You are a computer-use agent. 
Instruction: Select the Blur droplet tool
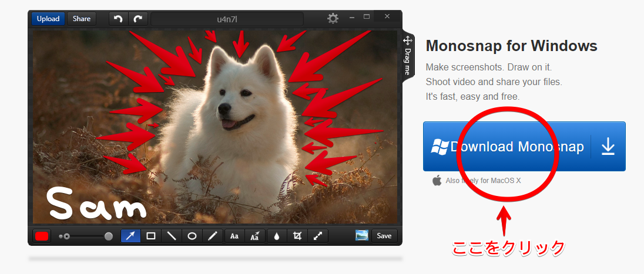point(277,236)
